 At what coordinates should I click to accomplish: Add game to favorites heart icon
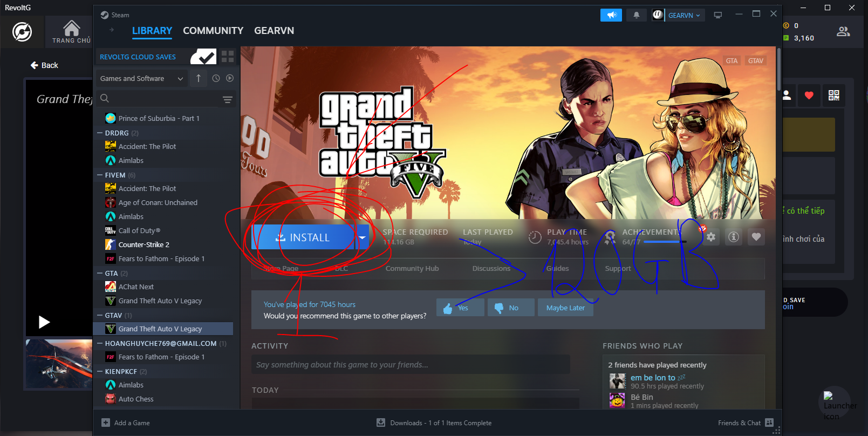click(756, 237)
